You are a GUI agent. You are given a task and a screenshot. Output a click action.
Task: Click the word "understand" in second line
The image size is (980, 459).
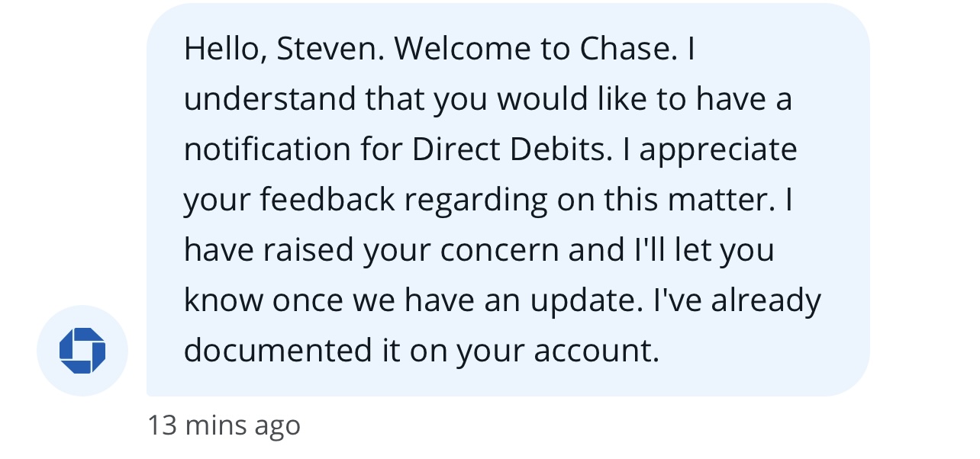pyautogui.click(x=269, y=99)
